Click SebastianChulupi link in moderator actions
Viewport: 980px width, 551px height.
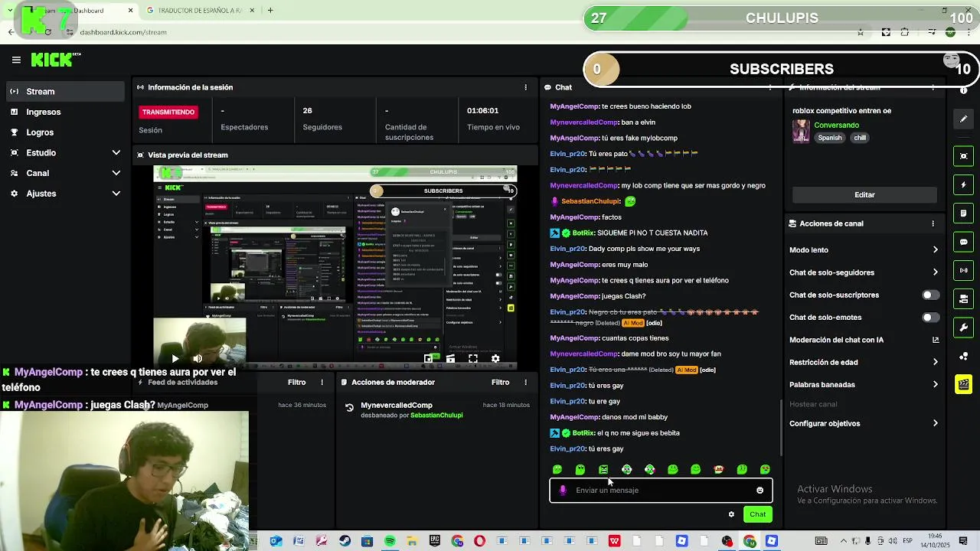[x=436, y=416]
